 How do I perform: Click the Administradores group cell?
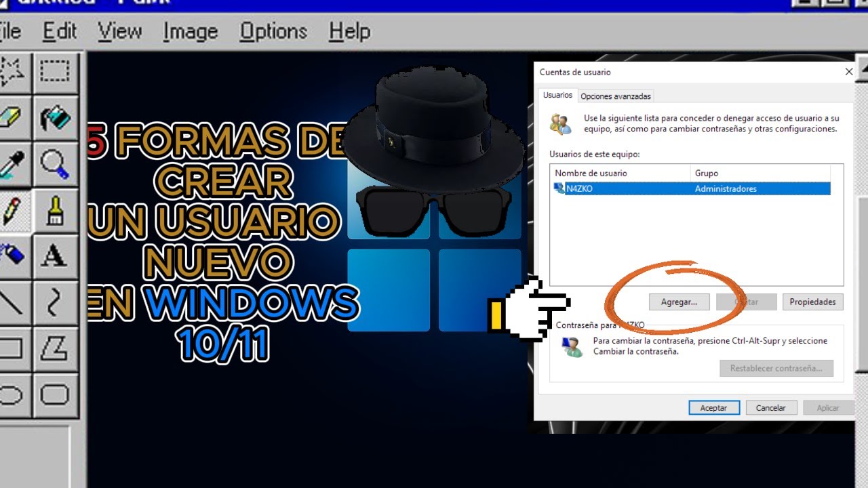[726, 188]
